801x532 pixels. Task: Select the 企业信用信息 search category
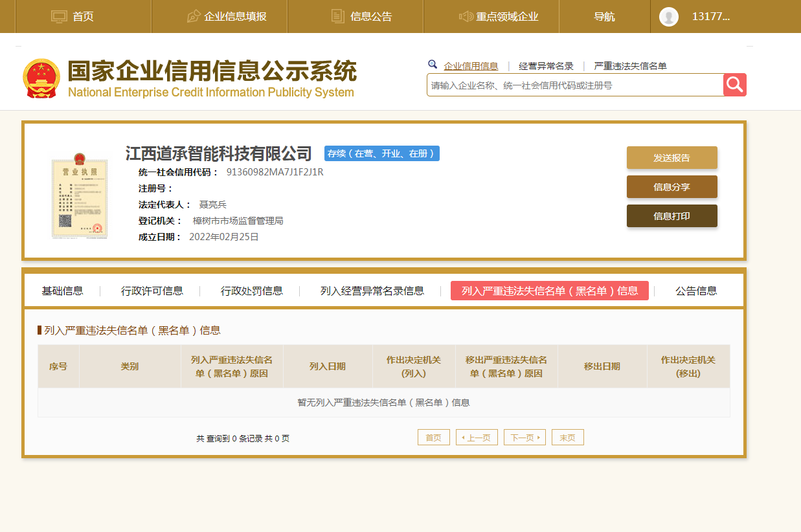point(471,66)
